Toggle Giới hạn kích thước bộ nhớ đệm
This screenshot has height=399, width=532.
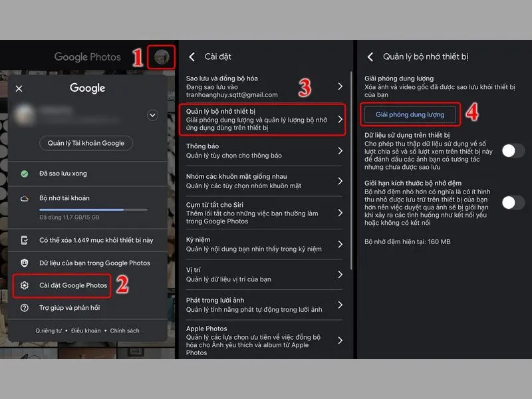(513, 203)
